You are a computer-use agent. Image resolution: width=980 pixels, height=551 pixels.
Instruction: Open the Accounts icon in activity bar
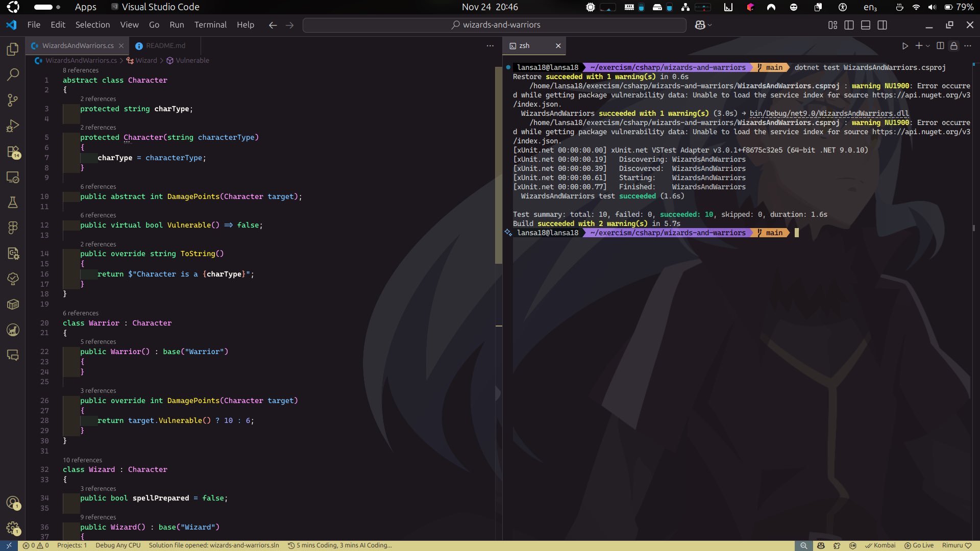(x=13, y=503)
